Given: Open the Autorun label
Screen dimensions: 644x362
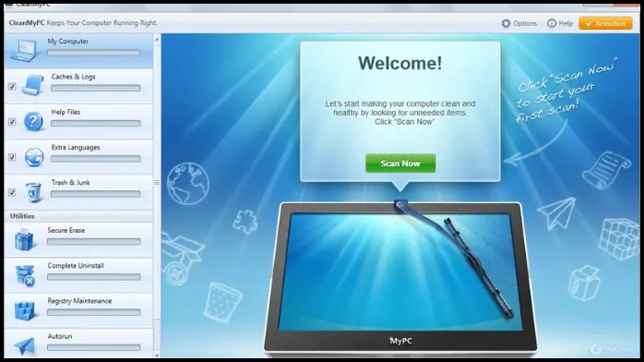Looking at the screenshot, I should coord(60,336).
